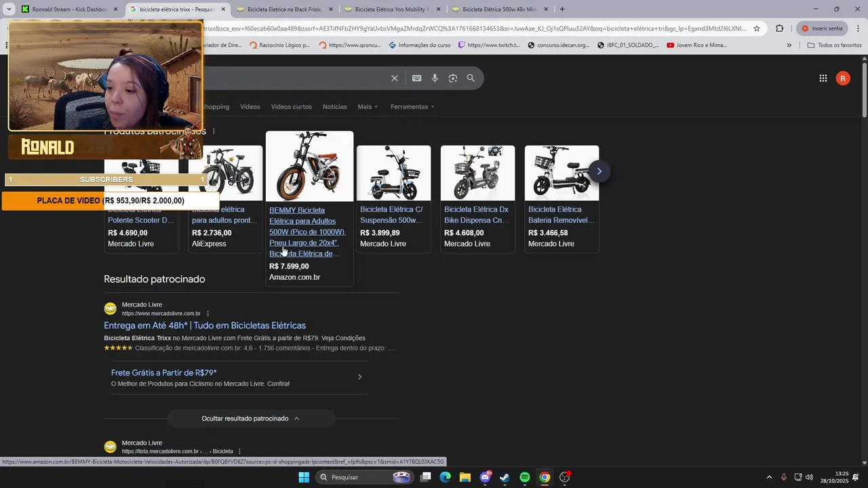
Task: Click the Inserir senha button
Action: pyautogui.click(x=822, y=28)
